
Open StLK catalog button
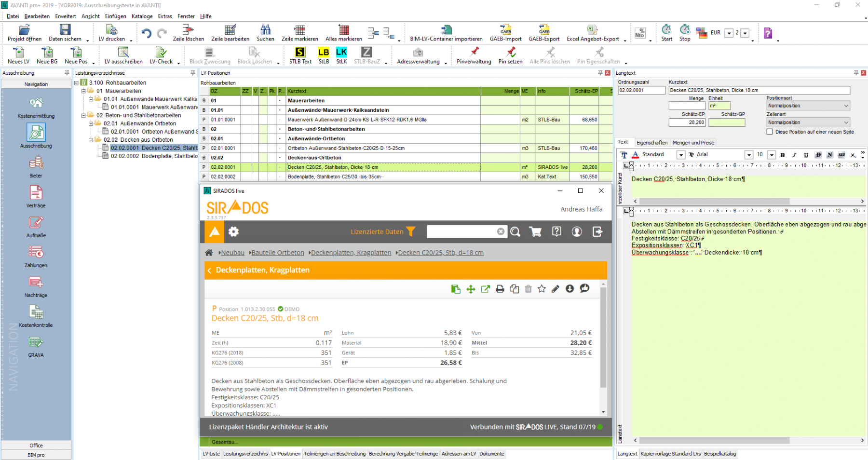pyautogui.click(x=341, y=55)
